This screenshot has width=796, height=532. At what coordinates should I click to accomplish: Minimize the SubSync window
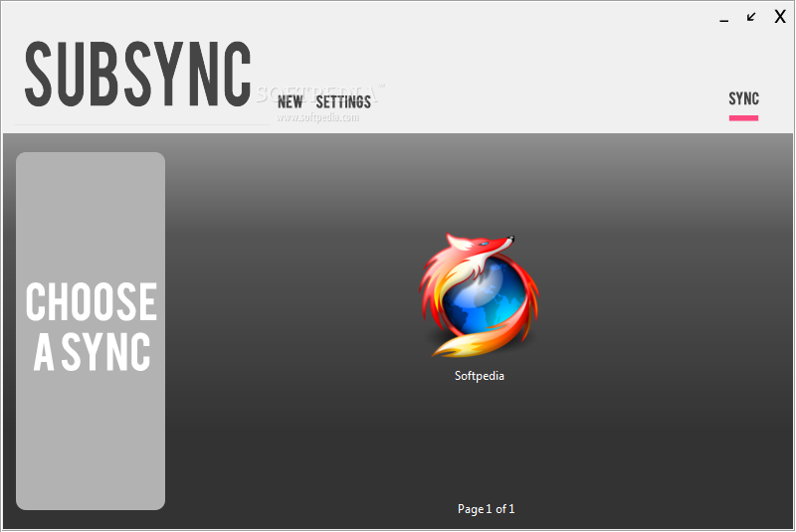click(x=724, y=19)
